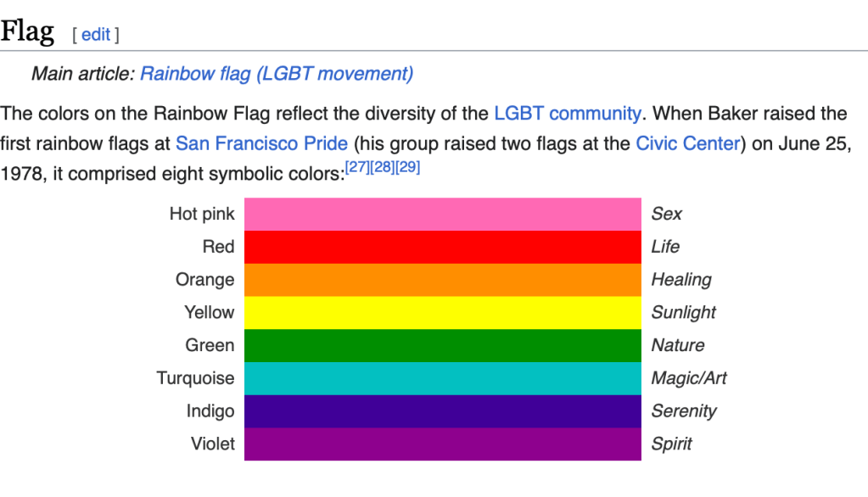This screenshot has width=868, height=497.
Task: Select the red stripe of the flag
Action: click(x=442, y=247)
